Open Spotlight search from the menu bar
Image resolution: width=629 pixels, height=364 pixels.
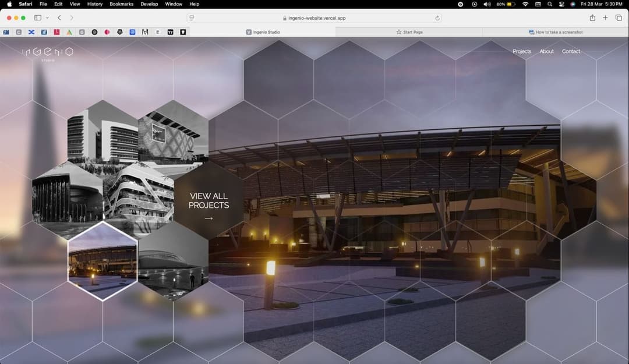[549, 4]
